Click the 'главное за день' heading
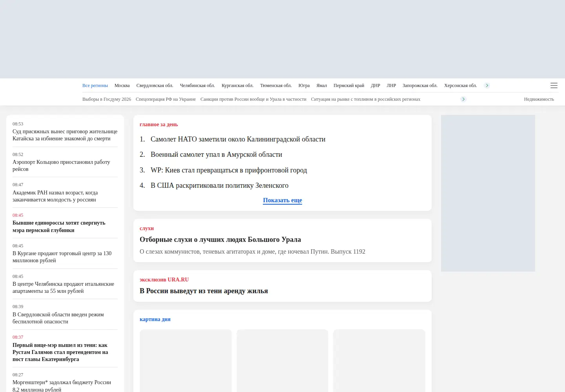Screen dimensions: 565x392 click(x=159, y=125)
